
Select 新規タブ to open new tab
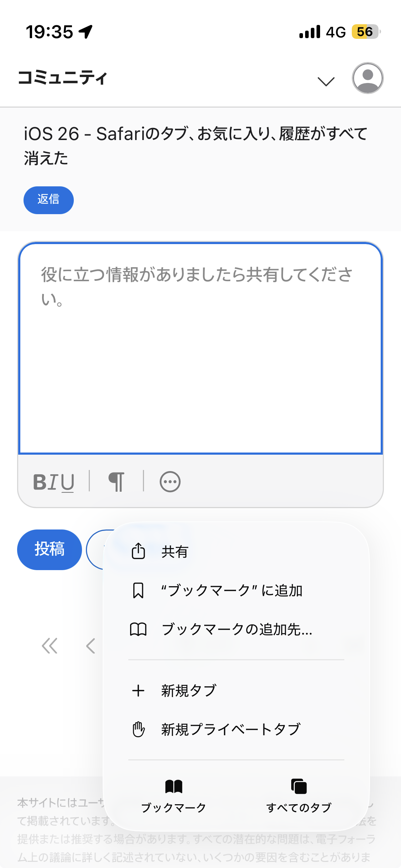[x=189, y=691]
